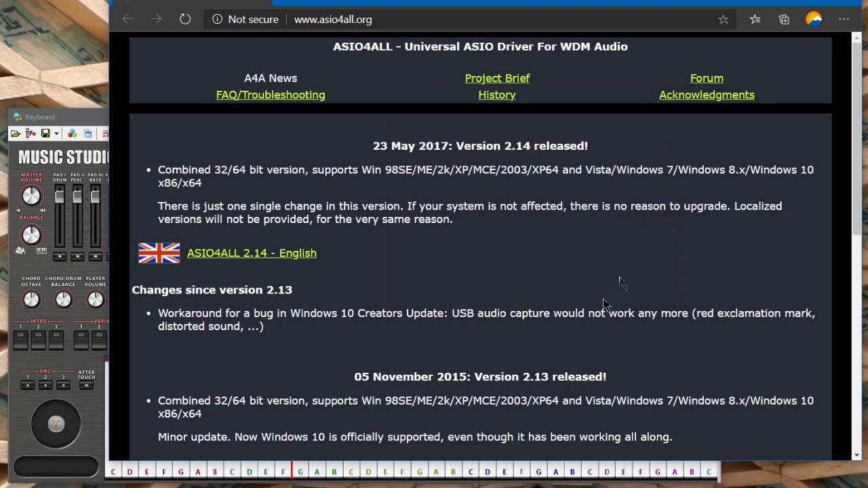
Task: Open the History page
Action: click(497, 95)
